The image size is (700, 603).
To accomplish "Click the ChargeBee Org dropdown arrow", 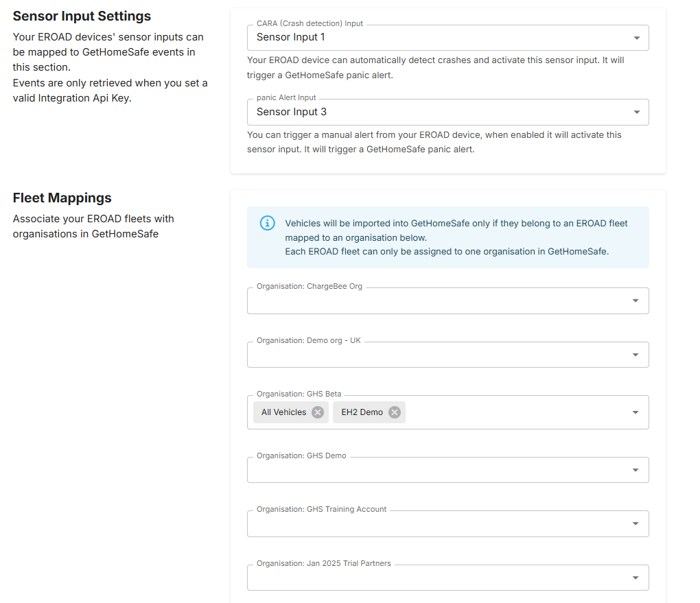I will point(635,300).
